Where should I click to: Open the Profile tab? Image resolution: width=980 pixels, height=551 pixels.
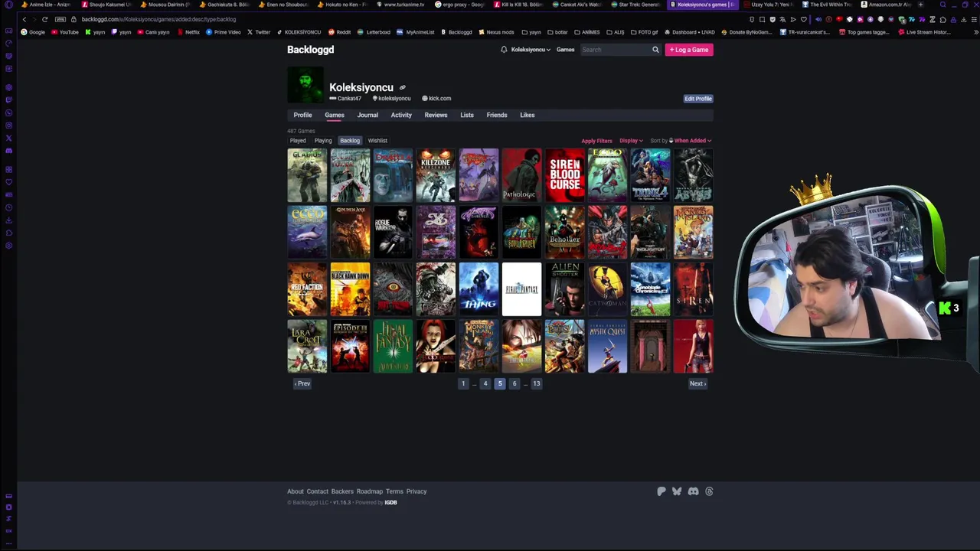[x=302, y=115]
